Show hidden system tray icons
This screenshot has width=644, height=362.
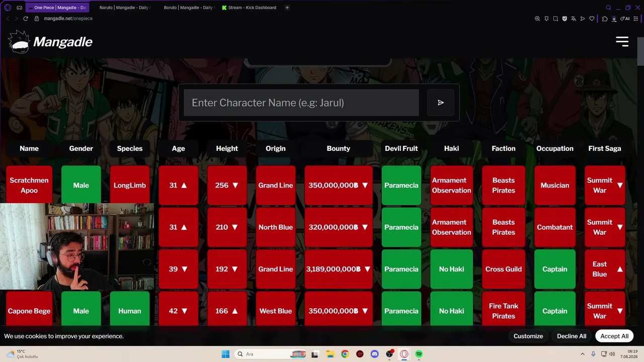click(x=583, y=354)
